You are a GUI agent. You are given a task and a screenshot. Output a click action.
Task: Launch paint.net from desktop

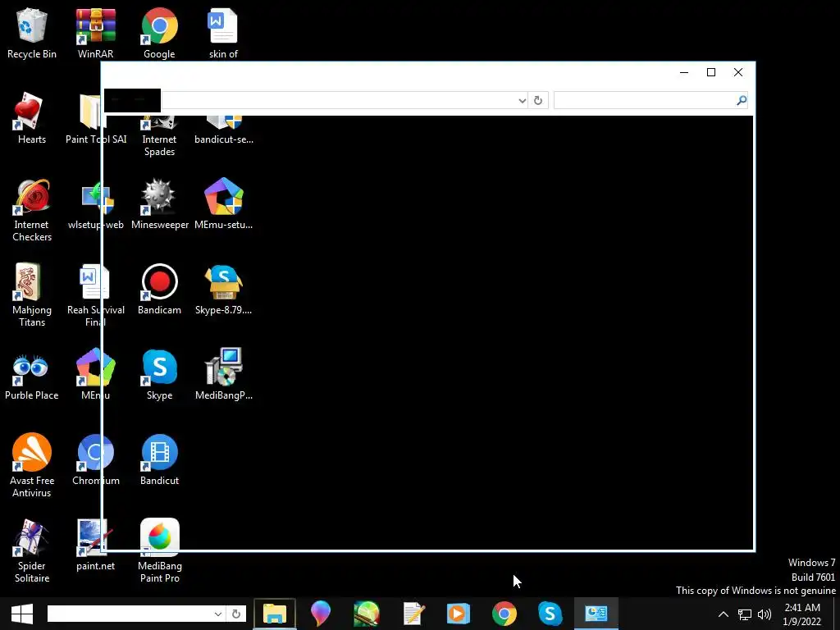tap(95, 545)
